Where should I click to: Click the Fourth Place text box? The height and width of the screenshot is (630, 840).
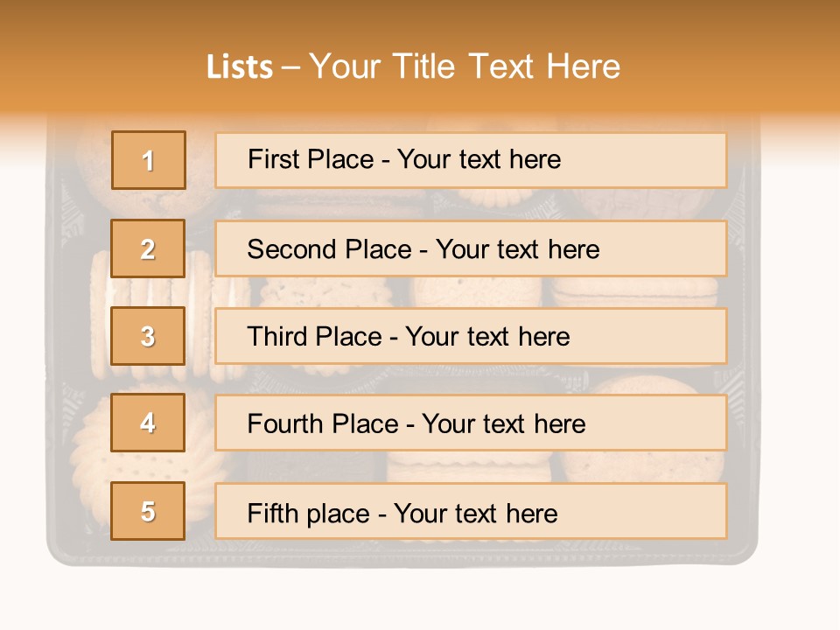(x=471, y=423)
